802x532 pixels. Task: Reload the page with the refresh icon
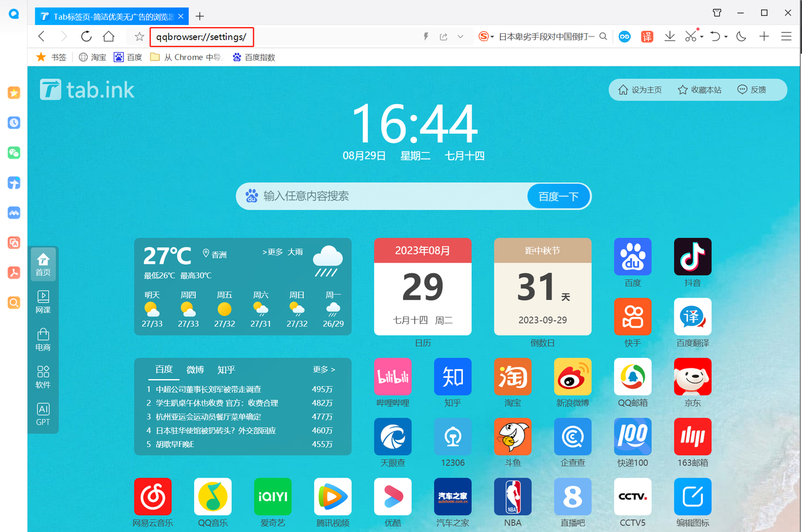(x=86, y=36)
